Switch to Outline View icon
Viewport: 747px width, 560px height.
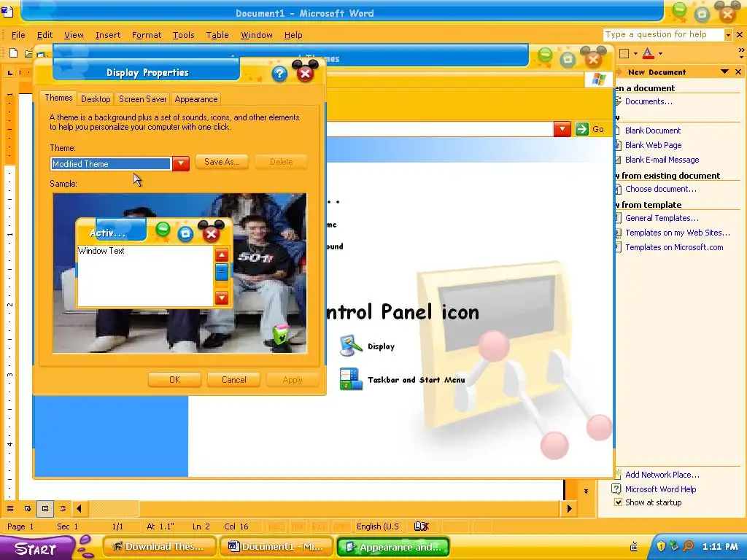coord(63,508)
